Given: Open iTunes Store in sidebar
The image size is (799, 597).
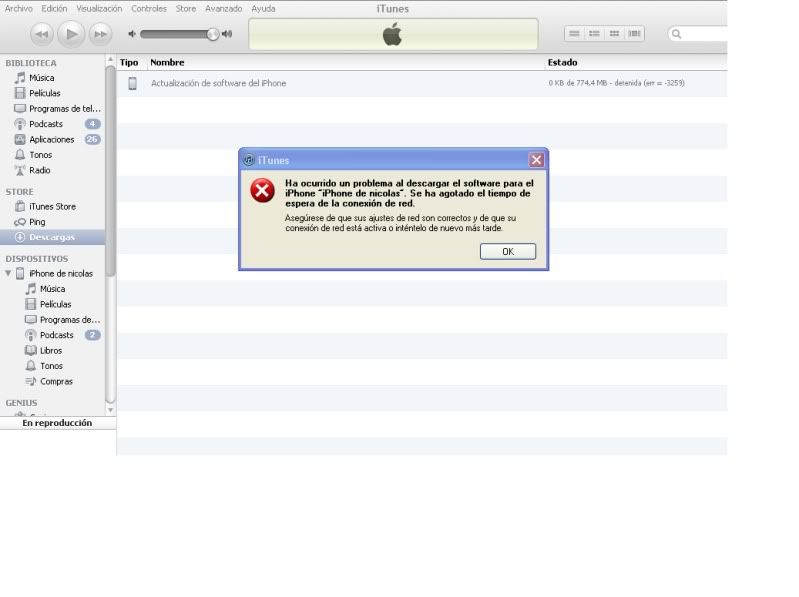Looking at the screenshot, I should coord(52,206).
